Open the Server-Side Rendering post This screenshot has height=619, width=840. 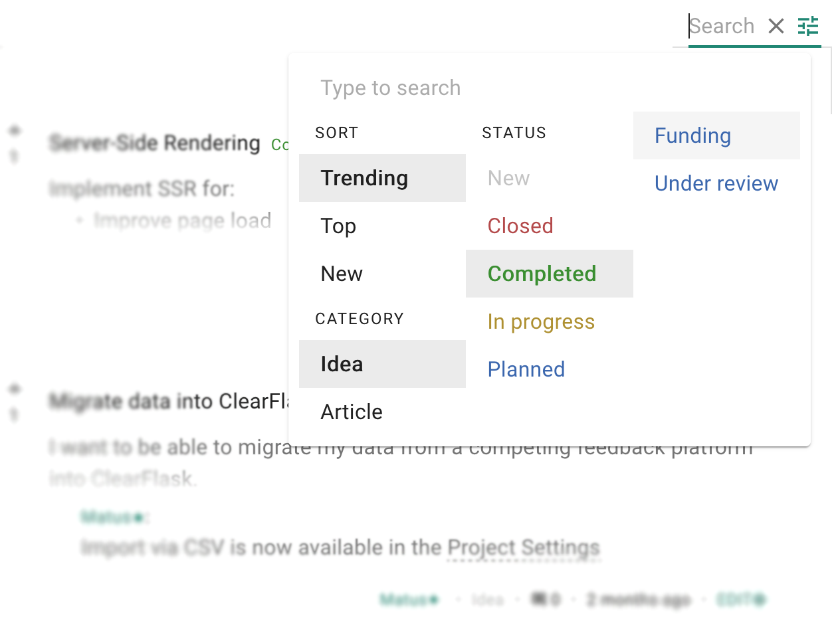coord(155,143)
